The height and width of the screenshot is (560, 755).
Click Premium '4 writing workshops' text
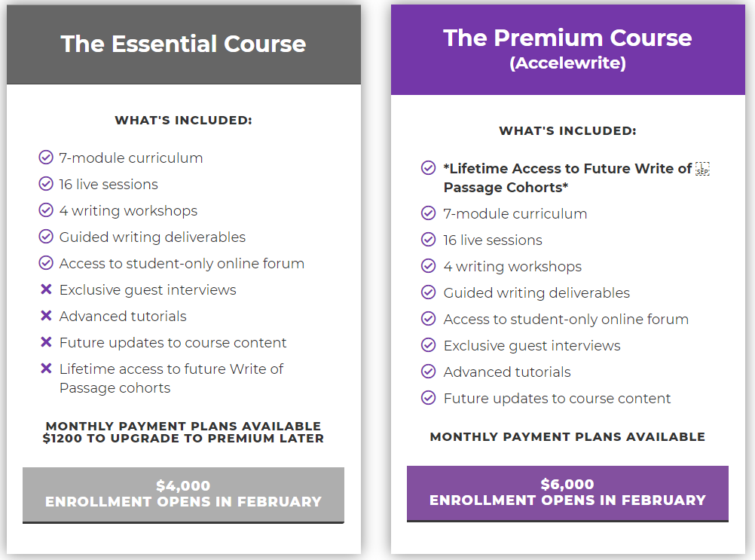512,266
